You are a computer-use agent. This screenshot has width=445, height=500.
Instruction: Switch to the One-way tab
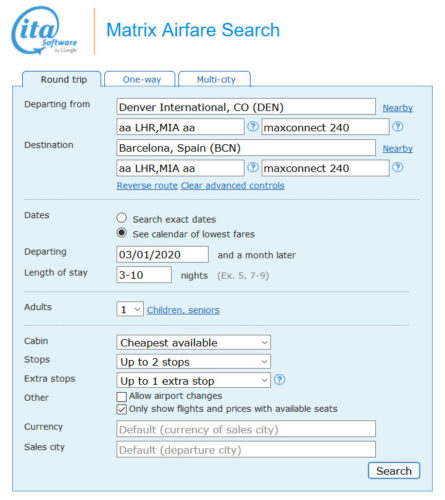coord(140,79)
